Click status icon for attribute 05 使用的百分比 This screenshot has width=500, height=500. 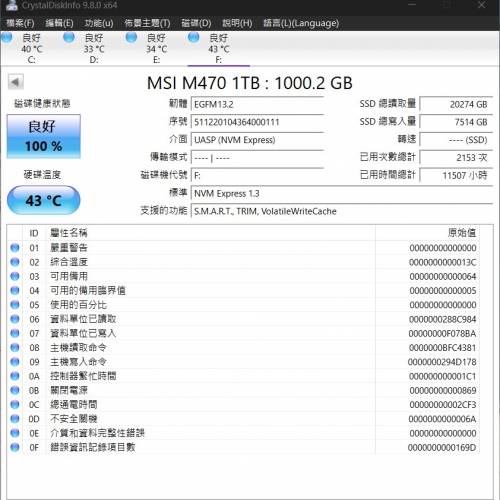click(15, 305)
